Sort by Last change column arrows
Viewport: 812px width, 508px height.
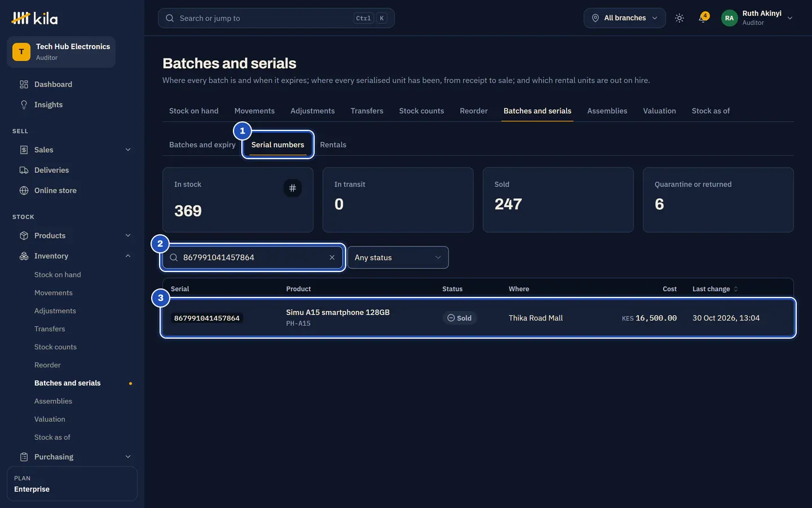click(x=736, y=289)
